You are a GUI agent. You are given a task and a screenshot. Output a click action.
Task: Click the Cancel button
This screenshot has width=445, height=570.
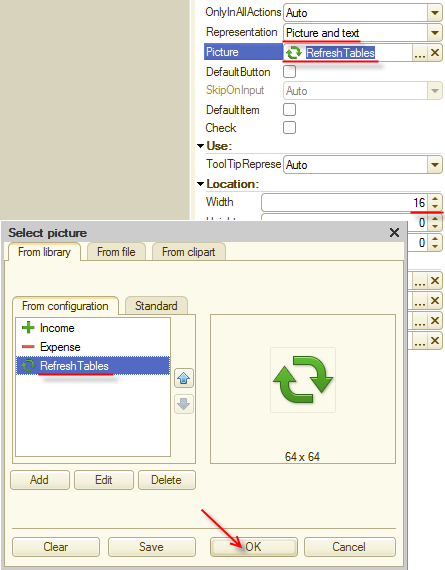point(349,547)
